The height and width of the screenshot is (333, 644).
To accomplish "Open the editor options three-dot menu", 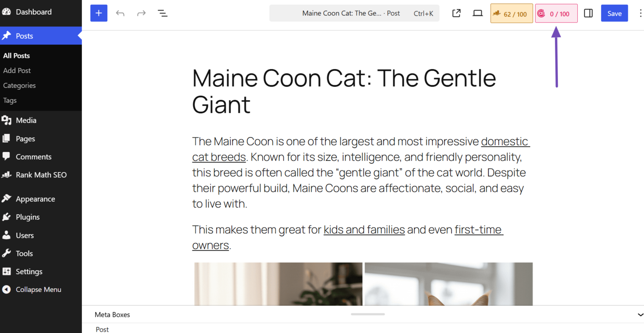I will (640, 13).
